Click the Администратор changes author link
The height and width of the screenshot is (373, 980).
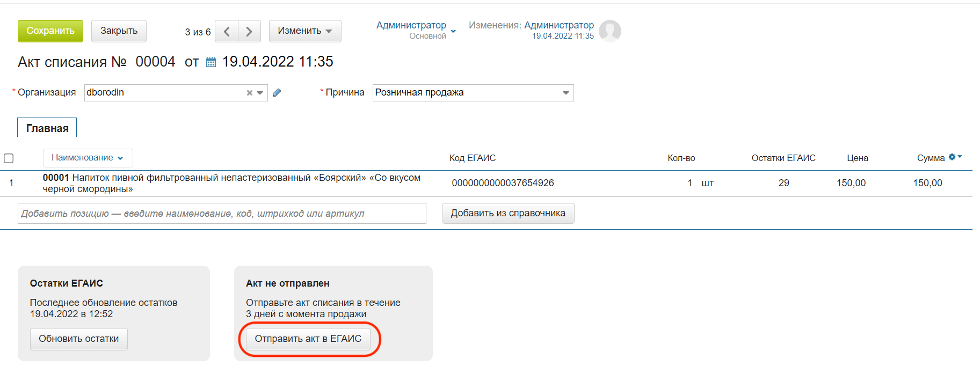[559, 25]
